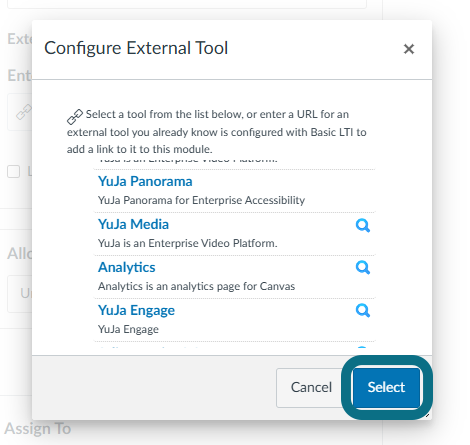The width and height of the screenshot is (470, 445).
Task: Choose the YuJa Panorama tool
Action: point(145,181)
